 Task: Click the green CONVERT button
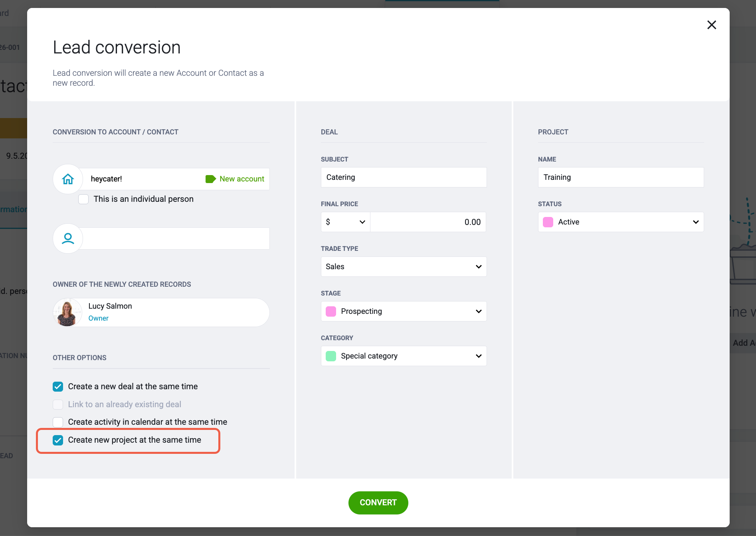(x=378, y=503)
